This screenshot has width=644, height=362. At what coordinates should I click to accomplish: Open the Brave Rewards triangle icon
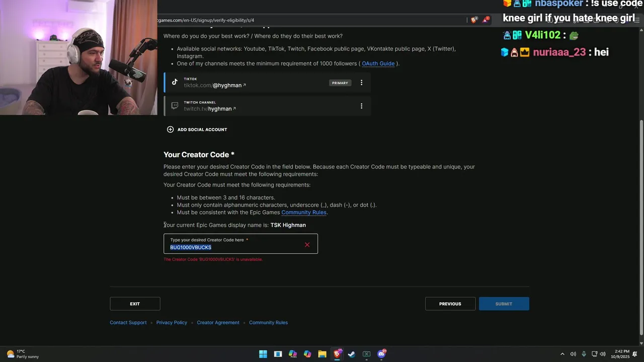tap(486, 20)
